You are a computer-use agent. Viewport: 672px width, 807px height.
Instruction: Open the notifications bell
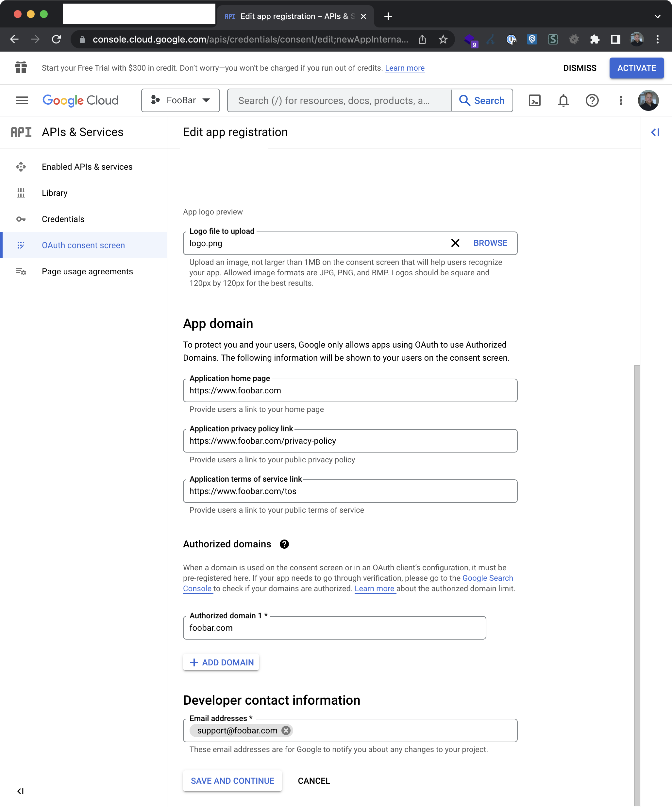pos(563,101)
